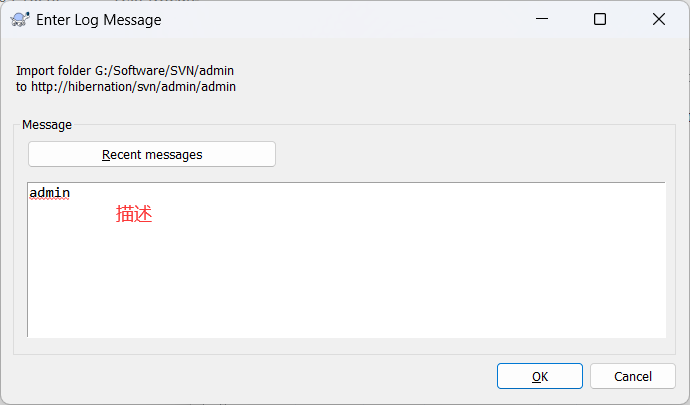This screenshot has width=690, height=405.
Task: Confirm the log message with OK
Action: pyautogui.click(x=540, y=376)
